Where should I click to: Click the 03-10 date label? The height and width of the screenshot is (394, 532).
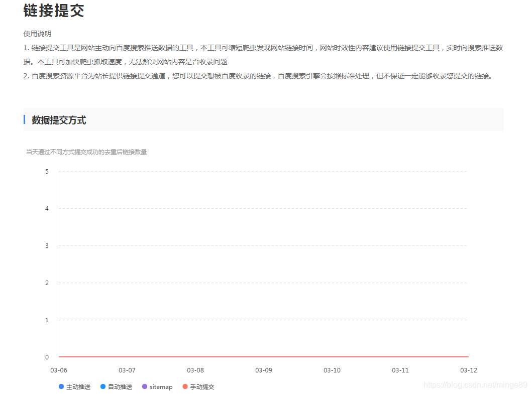(332, 370)
